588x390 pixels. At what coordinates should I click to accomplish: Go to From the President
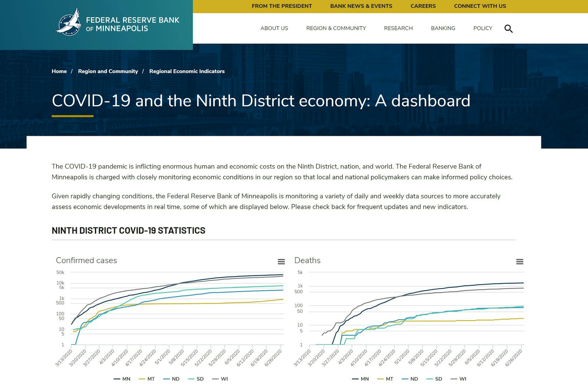282,6
